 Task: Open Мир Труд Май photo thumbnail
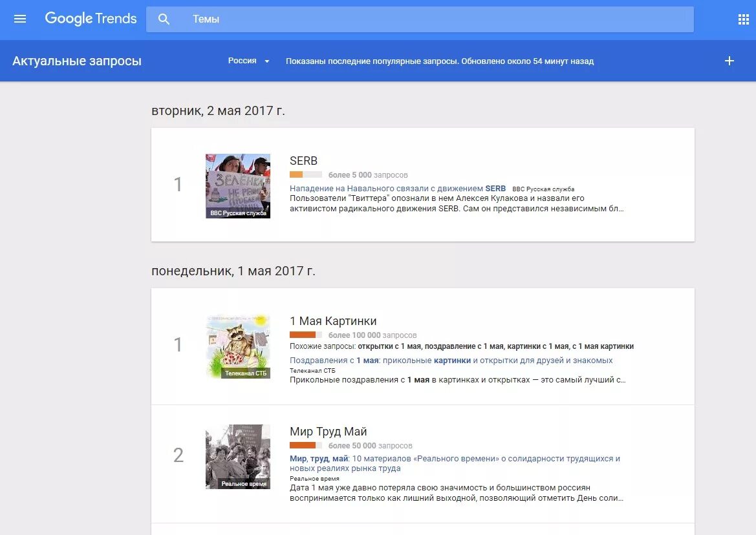tap(238, 457)
